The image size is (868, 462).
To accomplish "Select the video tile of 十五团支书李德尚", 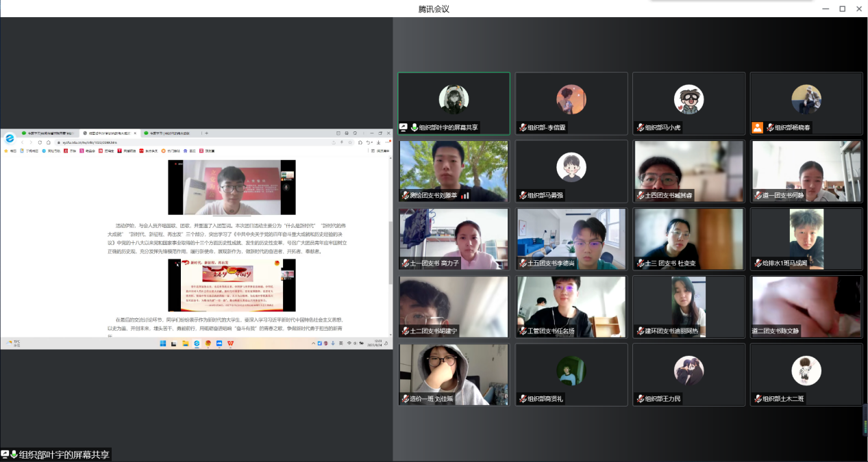I will click(571, 239).
